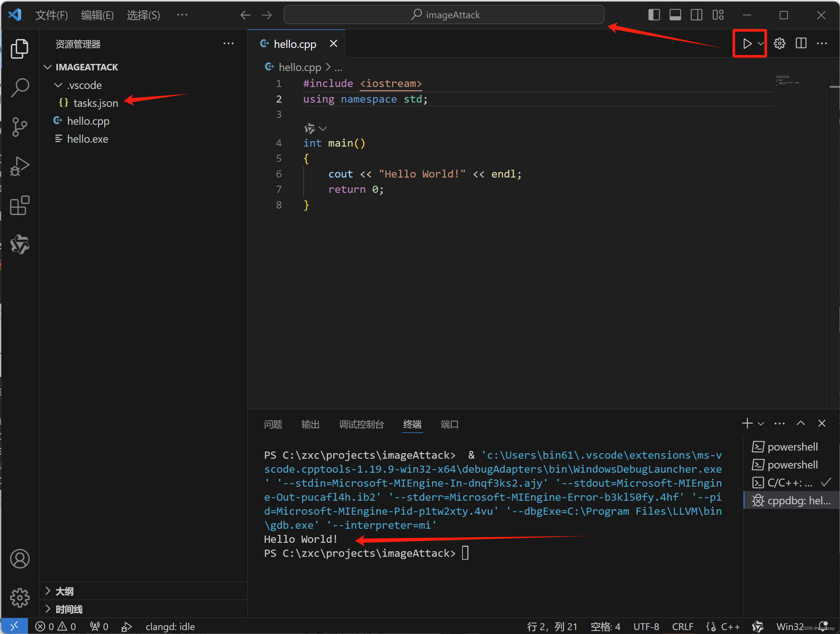
Task: Open the Accounts menu icon
Action: click(x=19, y=558)
